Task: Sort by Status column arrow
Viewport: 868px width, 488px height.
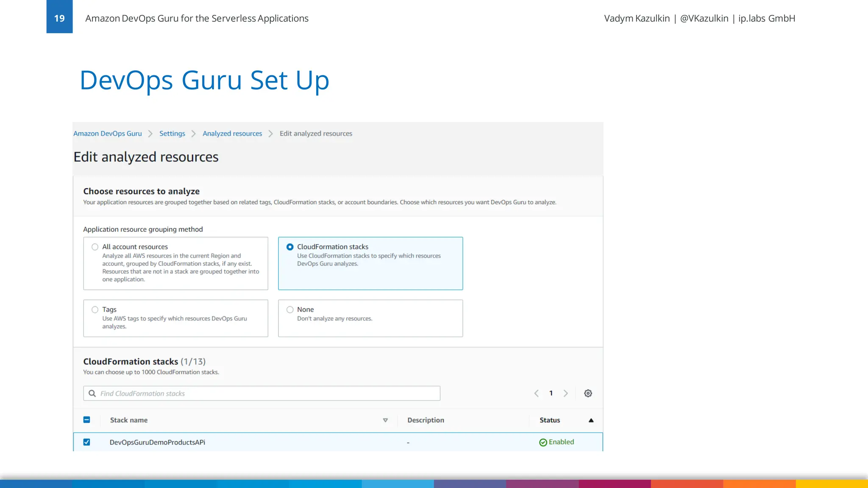Action: (591, 420)
